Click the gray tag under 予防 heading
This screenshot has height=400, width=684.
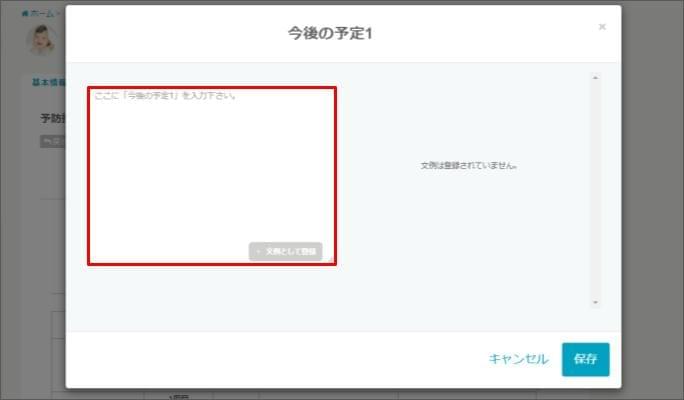pos(52,141)
